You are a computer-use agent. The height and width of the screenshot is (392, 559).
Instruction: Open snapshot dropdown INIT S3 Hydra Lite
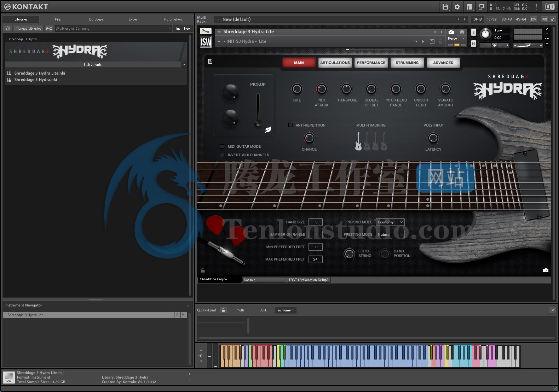click(219, 41)
